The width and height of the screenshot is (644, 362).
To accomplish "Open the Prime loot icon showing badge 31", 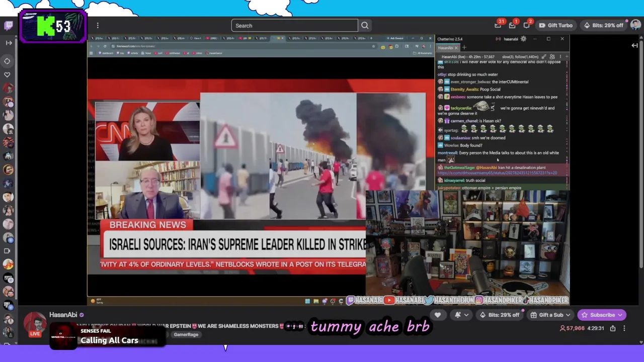I will click(498, 25).
